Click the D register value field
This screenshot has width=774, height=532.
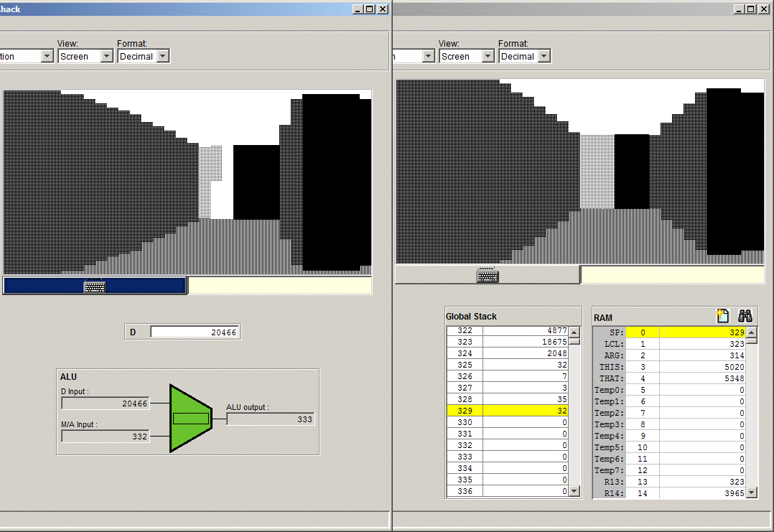194,332
